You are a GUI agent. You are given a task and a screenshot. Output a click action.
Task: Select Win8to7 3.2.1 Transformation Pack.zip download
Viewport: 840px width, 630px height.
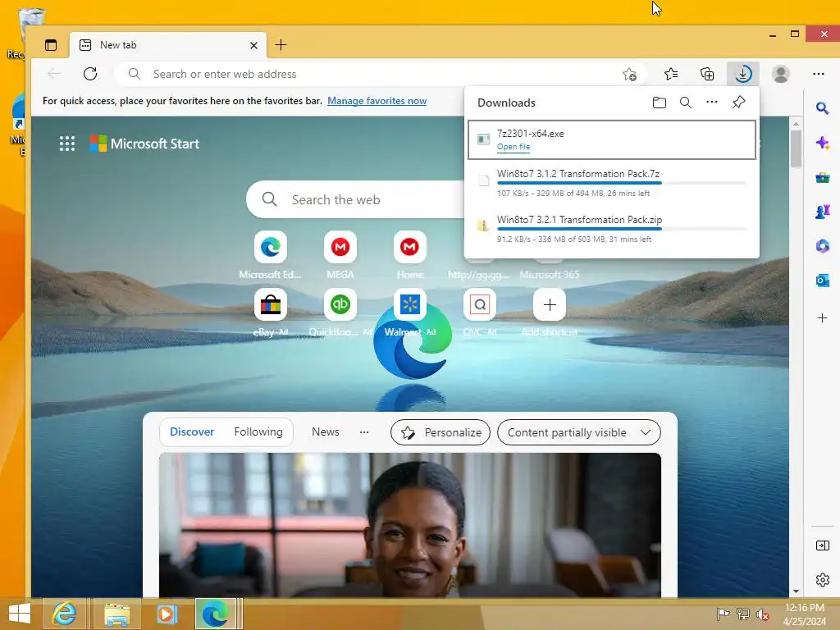612,229
